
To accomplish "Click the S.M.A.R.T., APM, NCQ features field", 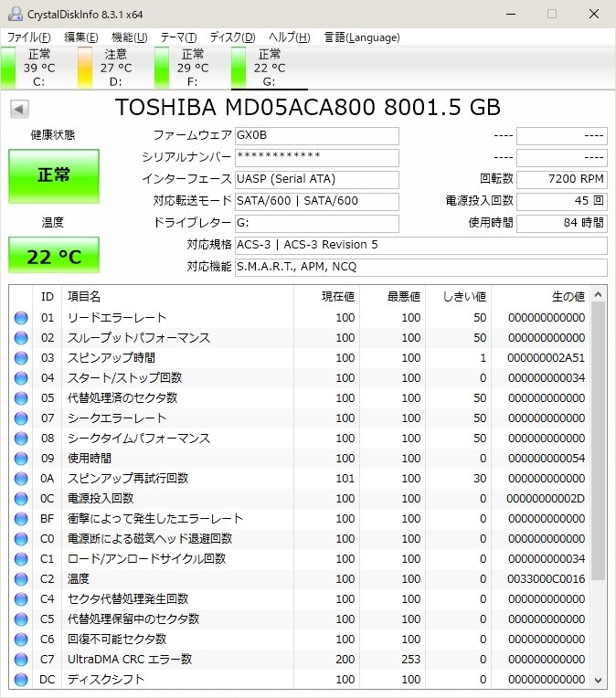I will click(421, 267).
